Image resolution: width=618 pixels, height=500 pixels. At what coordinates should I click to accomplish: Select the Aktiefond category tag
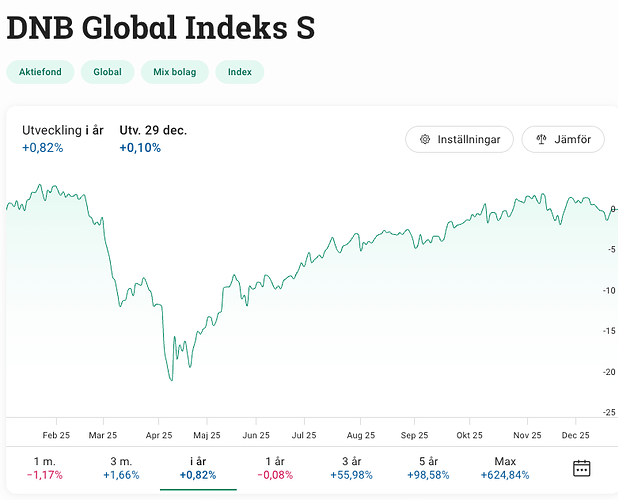pos(41,72)
